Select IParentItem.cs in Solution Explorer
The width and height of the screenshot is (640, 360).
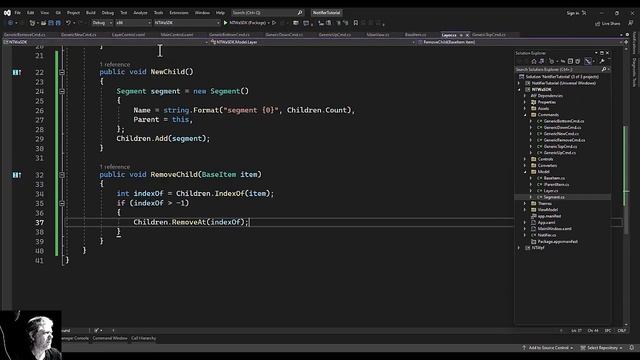(x=556, y=184)
